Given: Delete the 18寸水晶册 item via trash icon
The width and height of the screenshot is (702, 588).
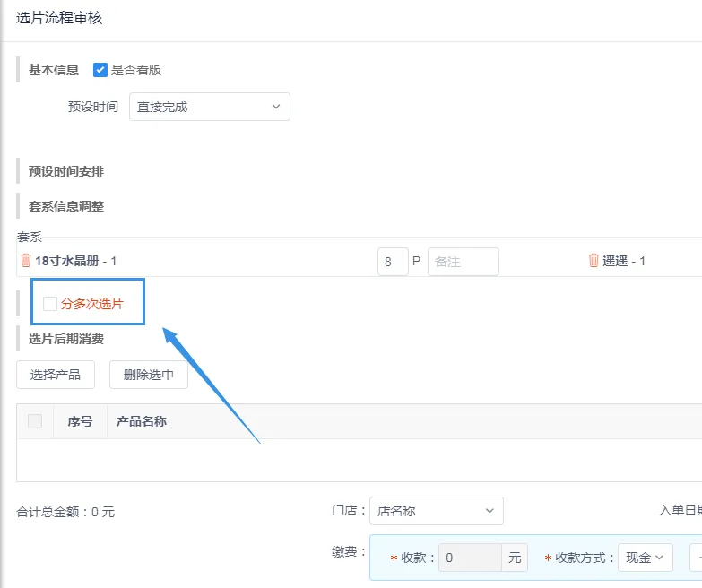Looking at the screenshot, I should [25, 261].
